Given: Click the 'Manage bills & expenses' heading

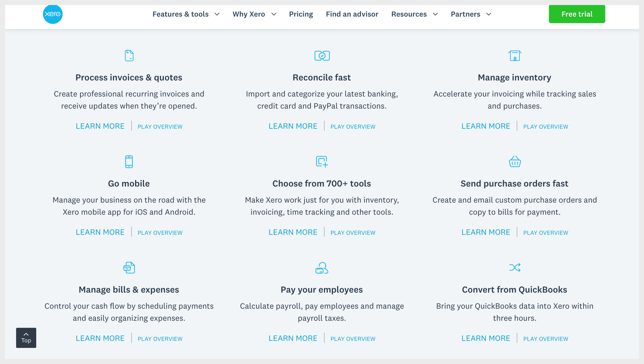Looking at the screenshot, I should 129,290.
